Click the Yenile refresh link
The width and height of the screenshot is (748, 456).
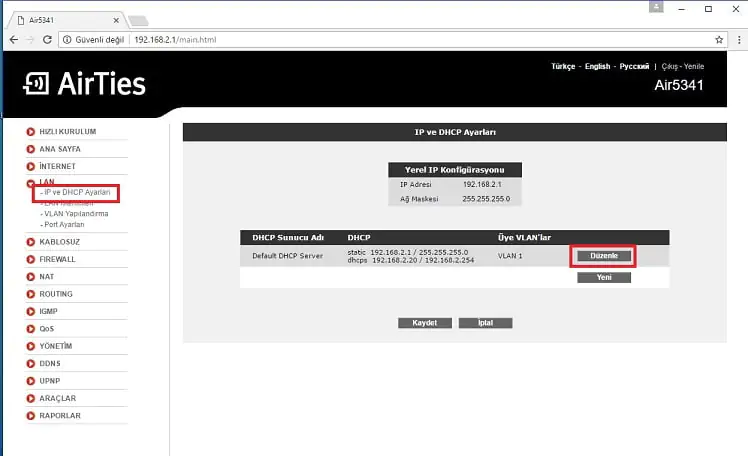point(694,66)
